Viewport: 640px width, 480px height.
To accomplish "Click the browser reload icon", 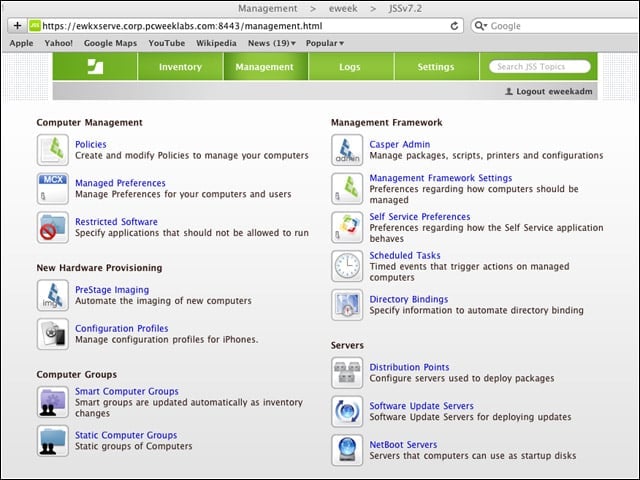I will 454,26.
